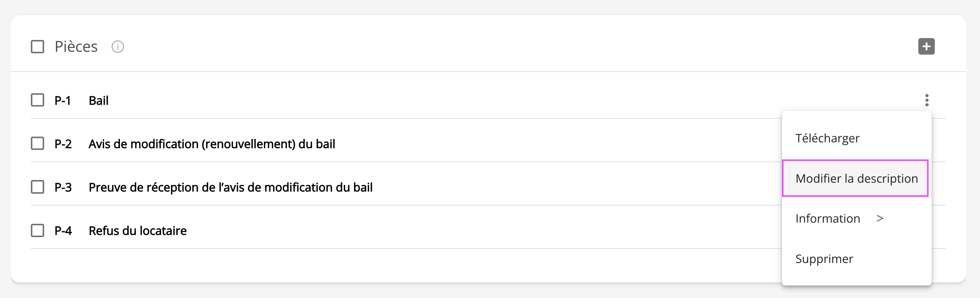Click the Refus du locataire title
This screenshot has height=298, width=980.
[x=137, y=231]
